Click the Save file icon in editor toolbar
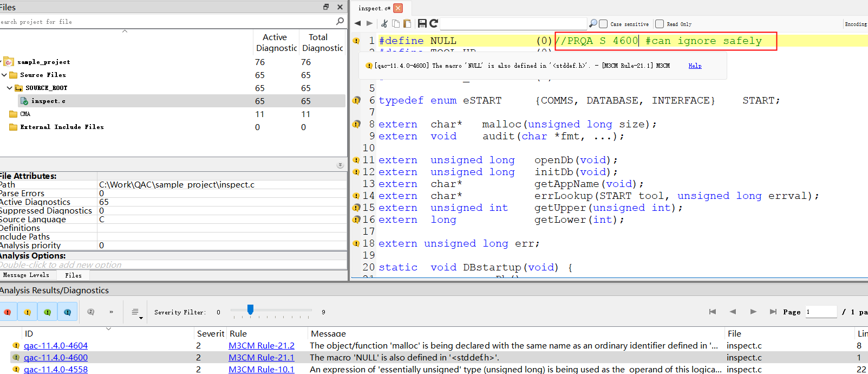 pos(422,23)
